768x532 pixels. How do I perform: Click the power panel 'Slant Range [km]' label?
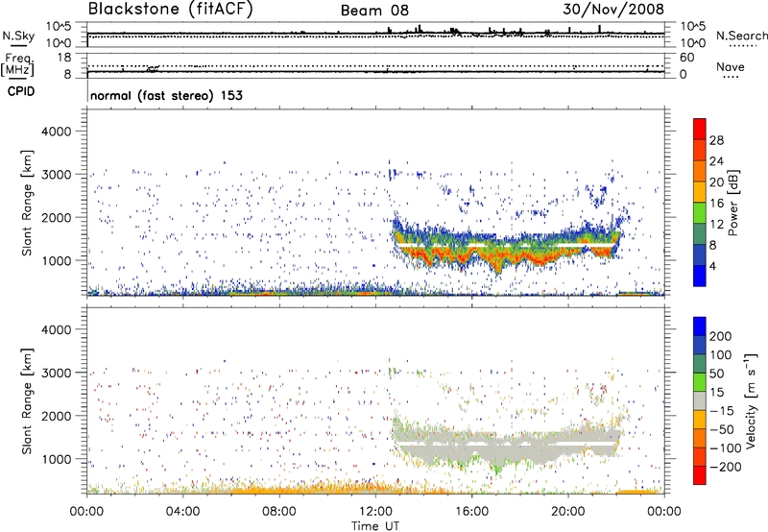27,203
